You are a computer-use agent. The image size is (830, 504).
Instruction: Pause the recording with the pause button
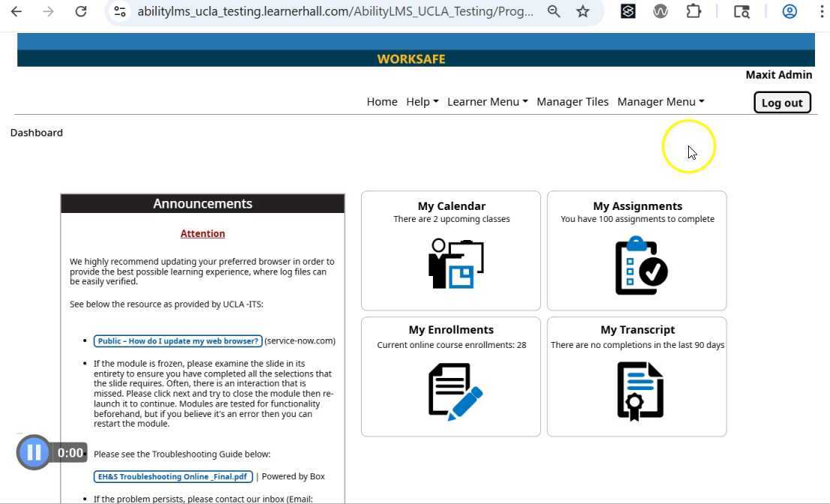[34, 452]
